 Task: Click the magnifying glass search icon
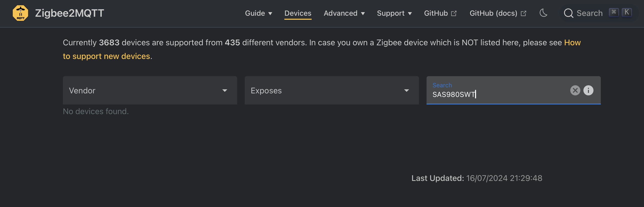tap(568, 13)
